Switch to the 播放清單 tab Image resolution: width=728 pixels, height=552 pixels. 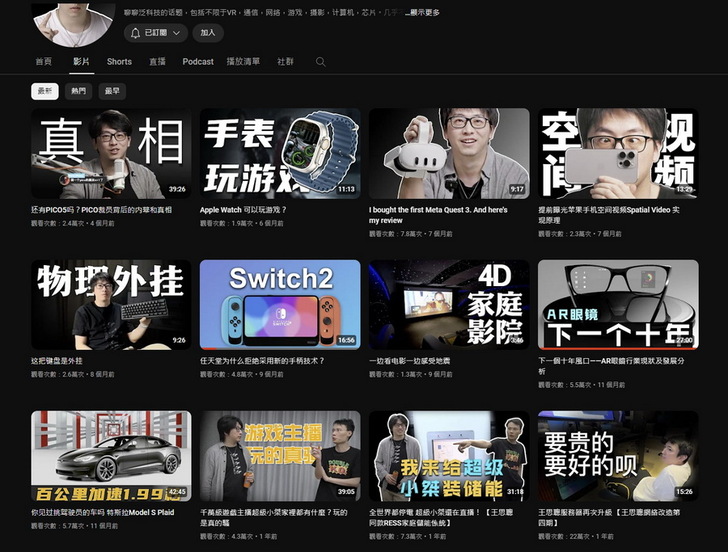pos(243,62)
